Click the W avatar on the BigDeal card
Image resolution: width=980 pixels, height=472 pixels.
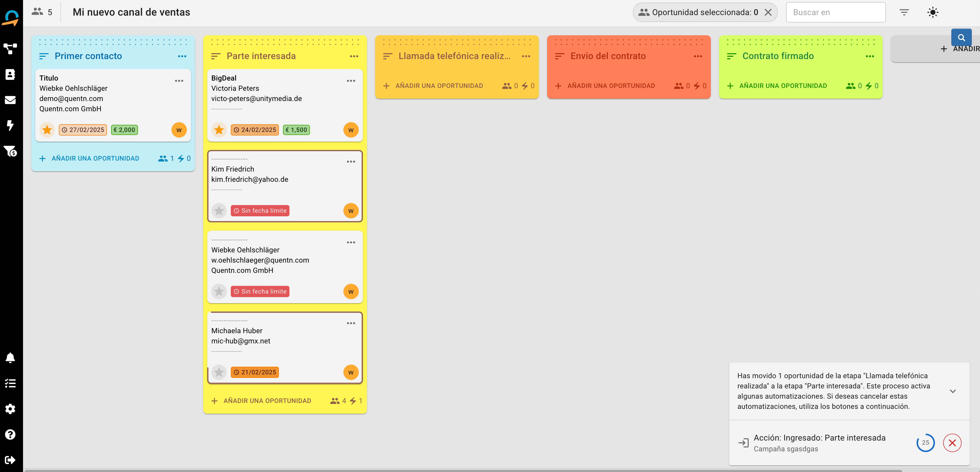(x=351, y=130)
